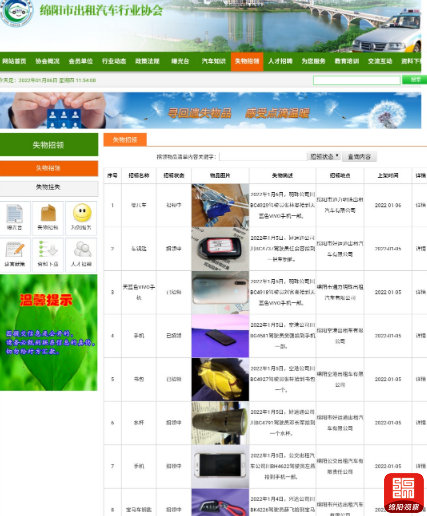Click the 上架时间 column header
This screenshot has height=516, width=427.
tap(388, 175)
